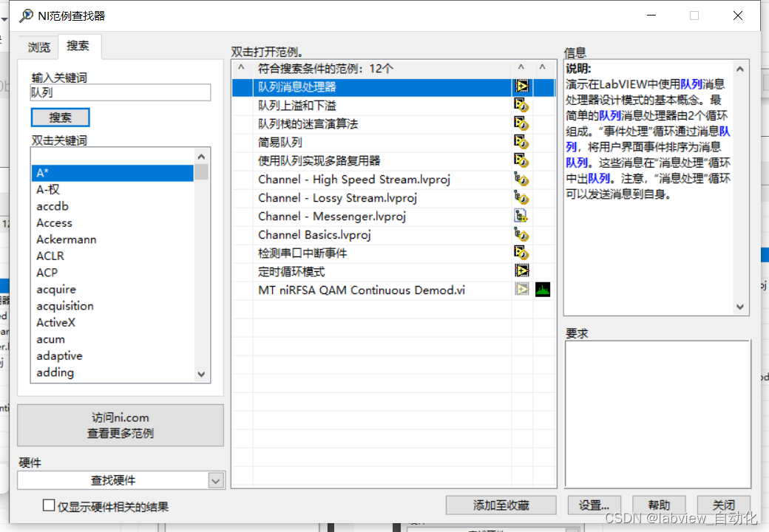Select keyword adding
The height and width of the screenshot is (532, 769).
click(x=113, y=373)
